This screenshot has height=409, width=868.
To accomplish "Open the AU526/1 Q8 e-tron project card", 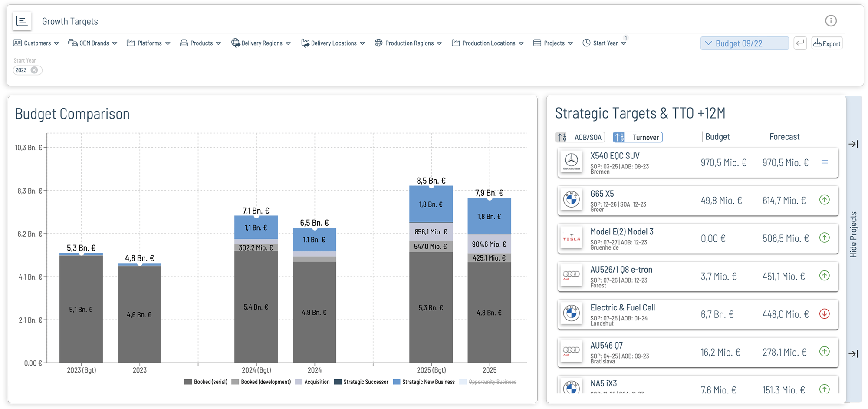I will pyautogui.click(x=698, y=276).
